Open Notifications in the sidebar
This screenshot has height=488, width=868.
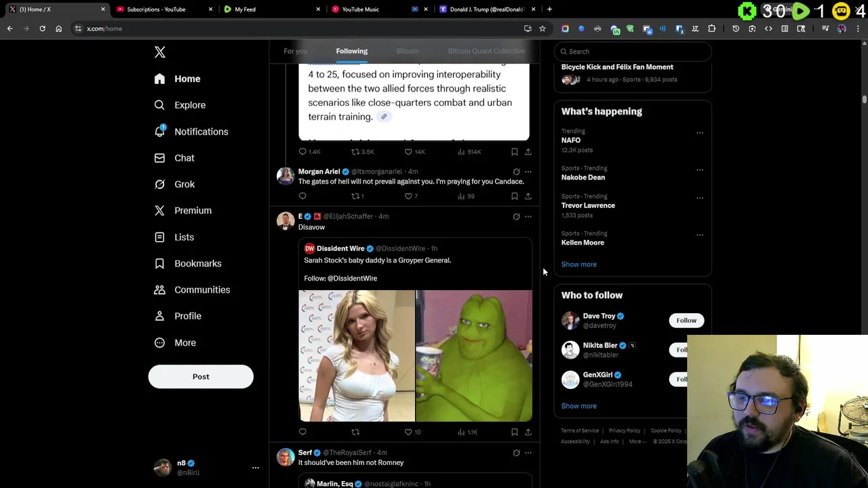point(191,131)
